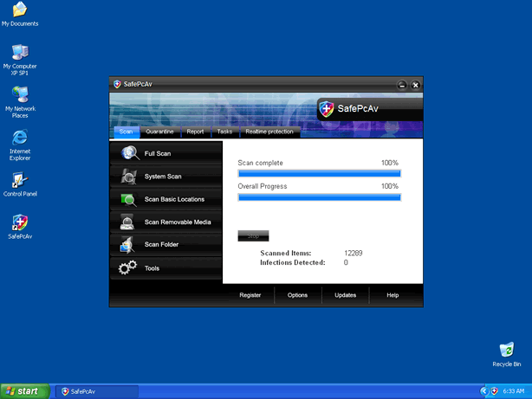This screenshot has width=532, height=399.
Task: Select the Tasks tab
Action: [224, 132]
